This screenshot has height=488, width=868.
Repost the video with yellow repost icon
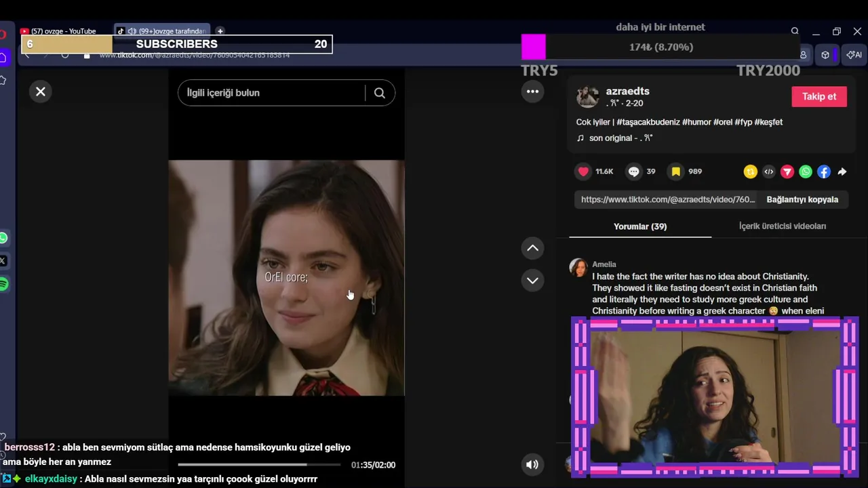(750, 171)
